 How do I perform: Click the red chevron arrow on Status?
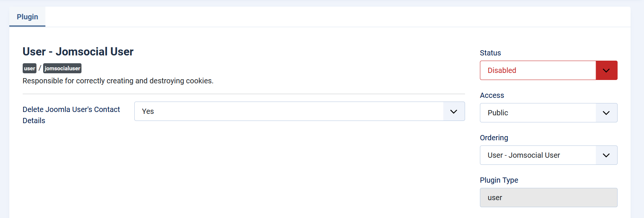606,70
